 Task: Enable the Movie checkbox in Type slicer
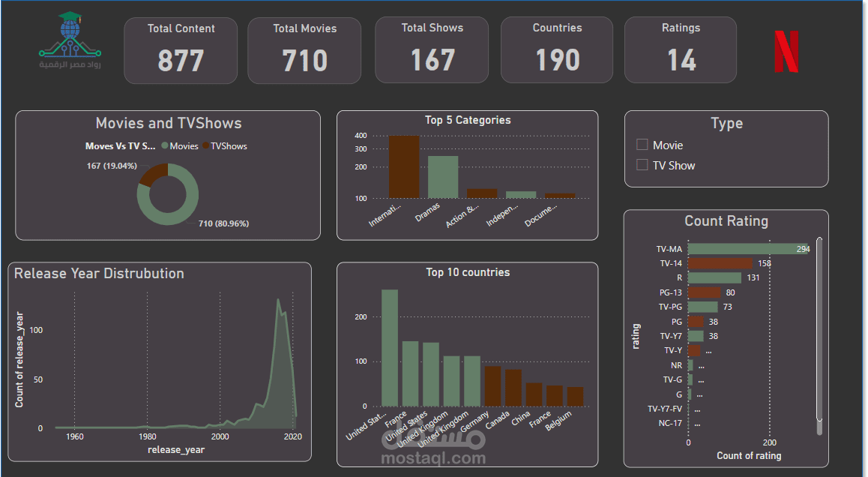pos(641,144)
